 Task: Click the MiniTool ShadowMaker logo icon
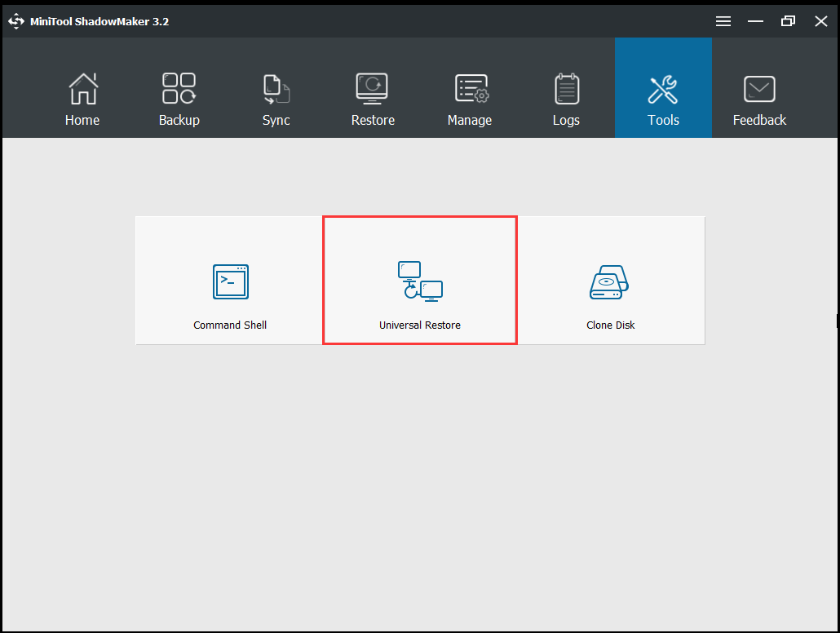pyautogui.click(x=16, y=21)
